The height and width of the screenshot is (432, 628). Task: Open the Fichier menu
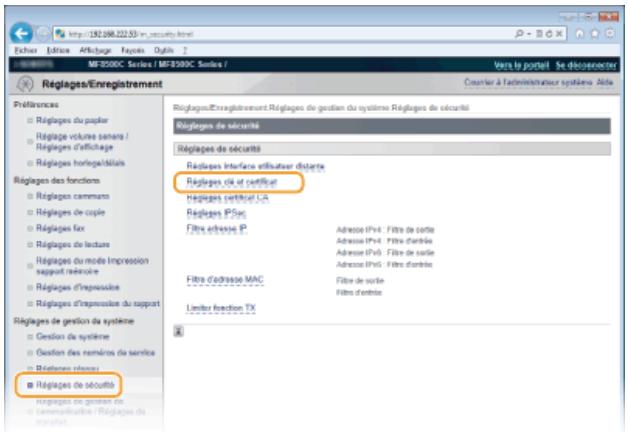tap(26, 50)
